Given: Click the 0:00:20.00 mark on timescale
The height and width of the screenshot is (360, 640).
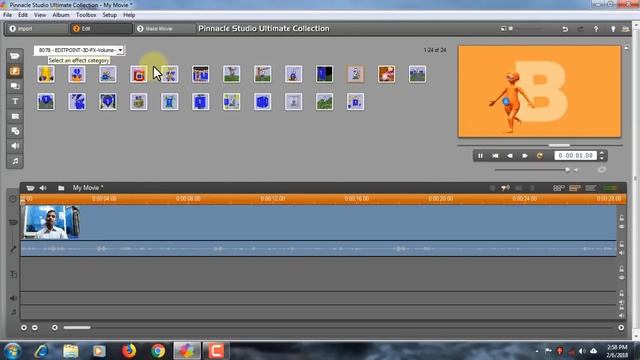Looking at the screenshot, I should pos(441,199).
